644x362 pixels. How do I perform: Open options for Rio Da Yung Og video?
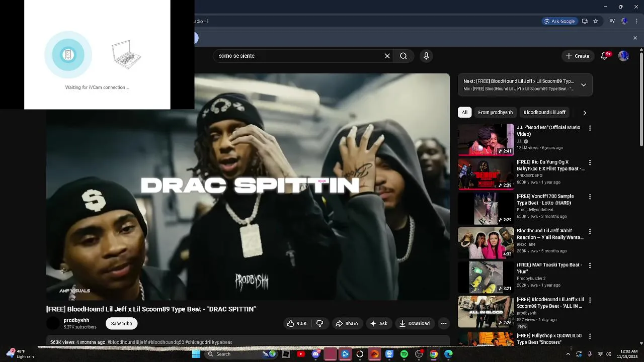pyautogui.click(x=590, y=163)
